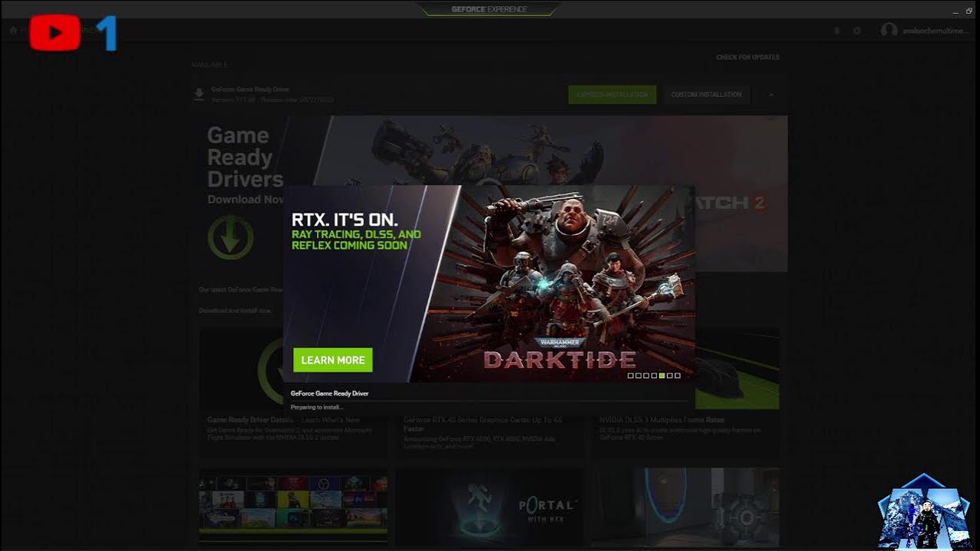Open Game Ready Driver Details article
The height and width of the screenshot is (551, 980).
click(283, 420)
